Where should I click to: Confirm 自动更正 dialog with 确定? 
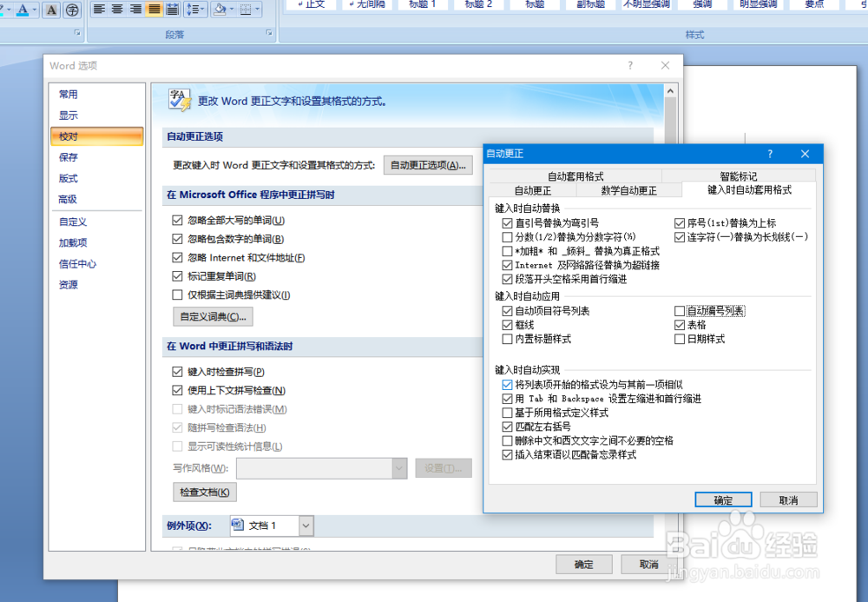coord(723,499)
